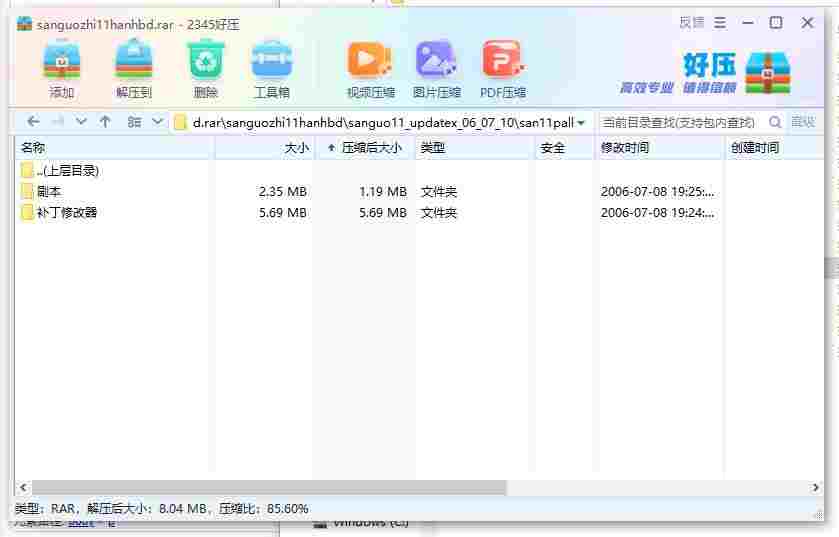Click the folder icon of 补丁修改器
Screen dimensions: 839x537
[x=27, y=212]
